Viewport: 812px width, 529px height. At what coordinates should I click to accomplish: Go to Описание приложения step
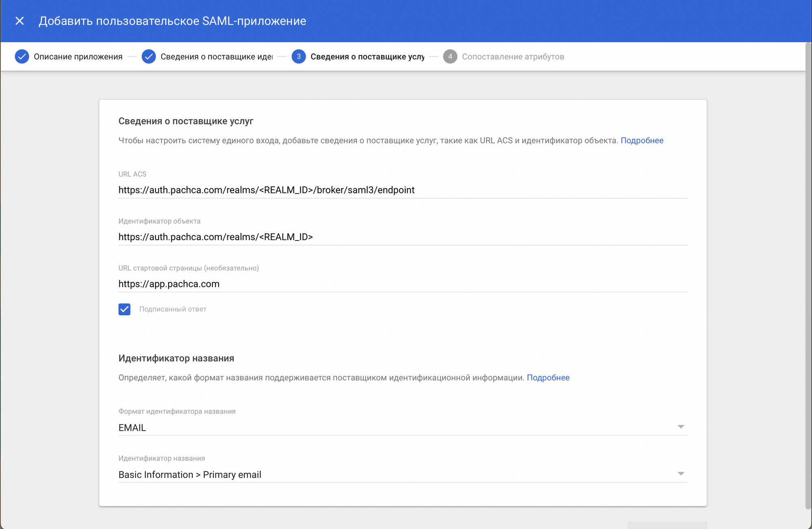click(78, 56)
